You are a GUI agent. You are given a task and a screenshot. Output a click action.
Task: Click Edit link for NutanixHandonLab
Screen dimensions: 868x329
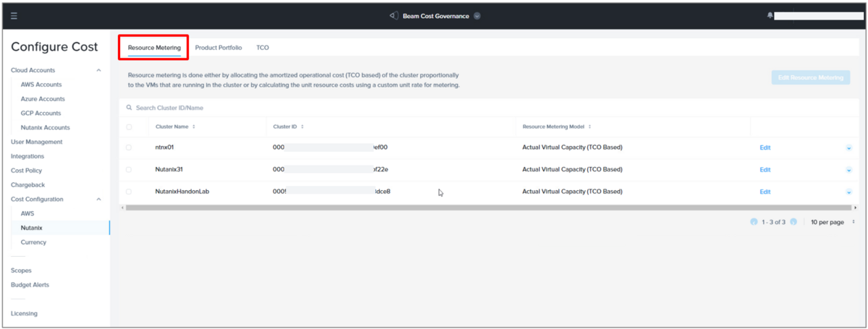click(x=765, y=192)
